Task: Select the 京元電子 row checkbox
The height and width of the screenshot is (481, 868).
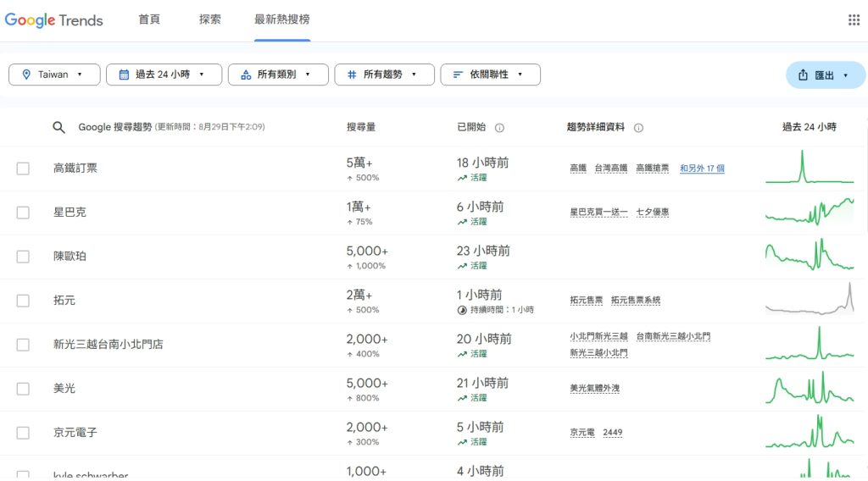Action: tap(23, 433)
